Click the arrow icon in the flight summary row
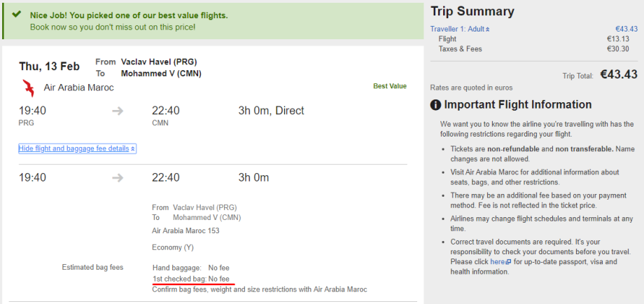 (x=118, y=111)
